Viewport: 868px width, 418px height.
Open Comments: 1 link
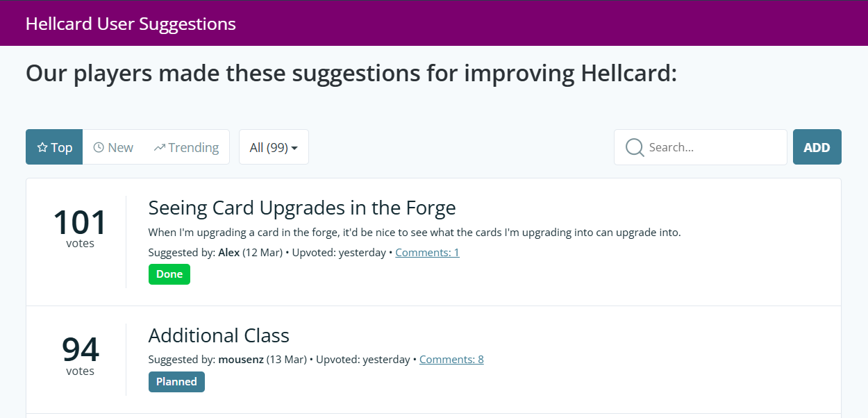click(427, 253)
